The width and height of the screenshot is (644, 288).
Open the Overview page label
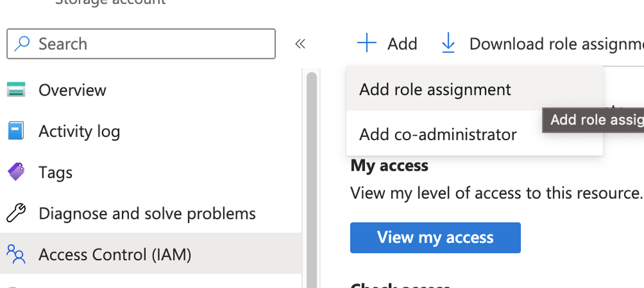72,90
